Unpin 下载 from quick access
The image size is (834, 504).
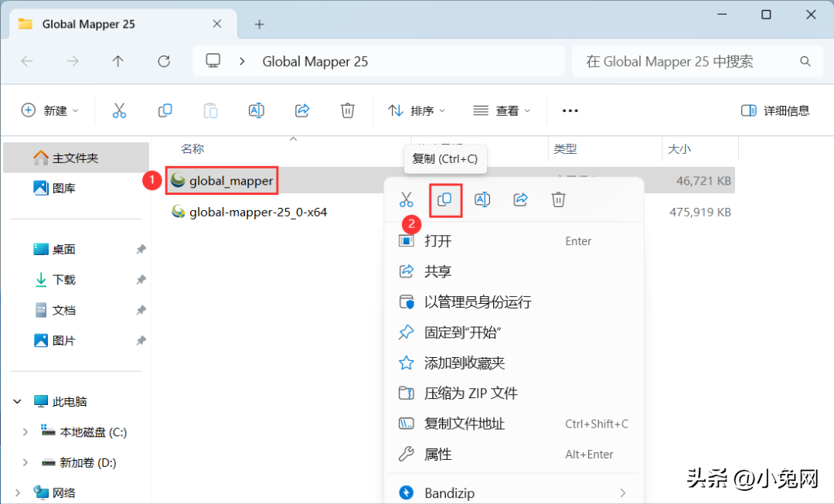click(141, 279)
